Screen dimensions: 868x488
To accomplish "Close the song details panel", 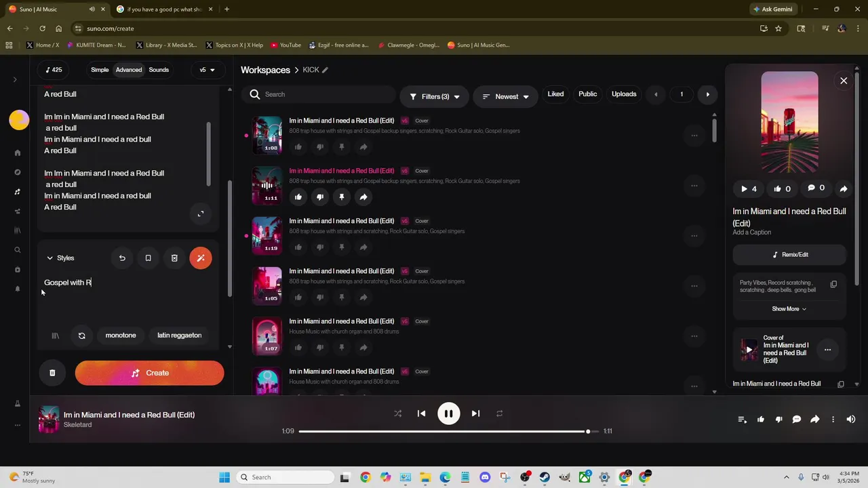I will click(x=844, y=81).
